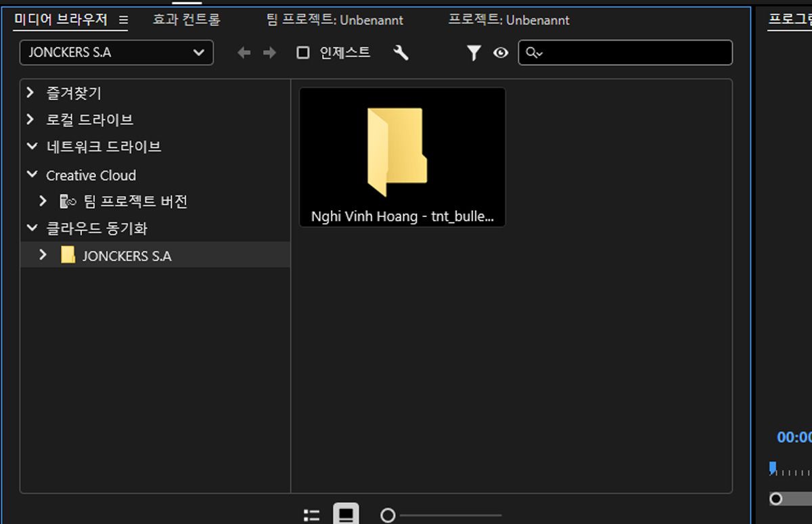
Task: Click the blue timecode in Program monitor
Action: tap(794, 437)
